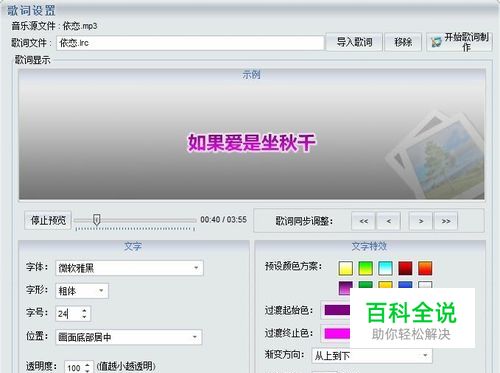This screenshot has width=500, height=373.
Task: Open the 字体 font dropdown
Action: [x=129, y=268]
